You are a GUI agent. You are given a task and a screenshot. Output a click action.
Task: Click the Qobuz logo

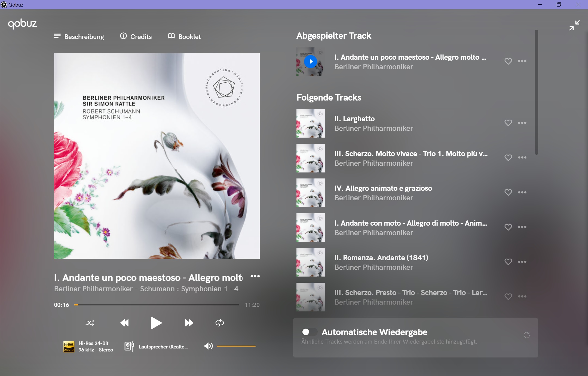[22, 24]
